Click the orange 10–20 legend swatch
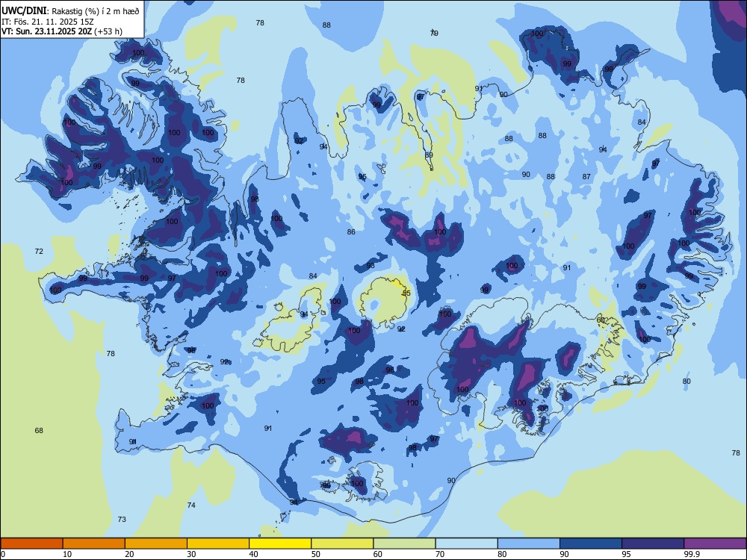Viewport: 747px width, 560px height. point(94,544)
